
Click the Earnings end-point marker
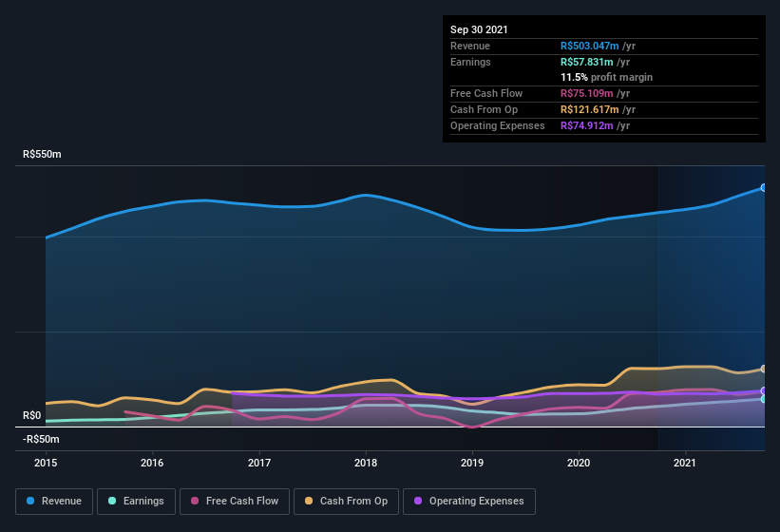point(764,399)
